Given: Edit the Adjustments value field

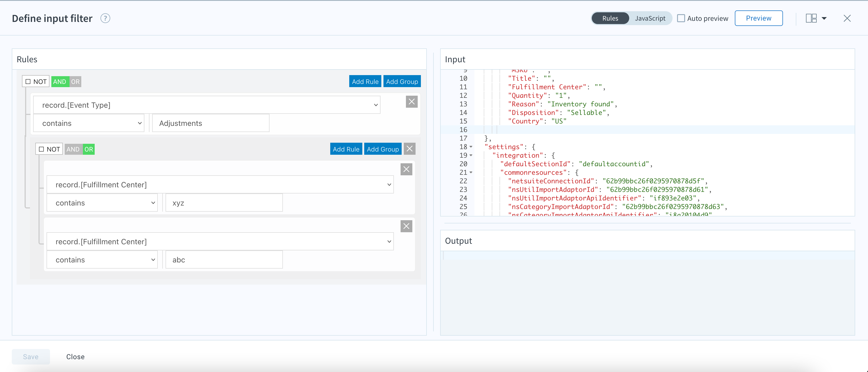Looking at the screenshot, I should click(x=211, y=123).
